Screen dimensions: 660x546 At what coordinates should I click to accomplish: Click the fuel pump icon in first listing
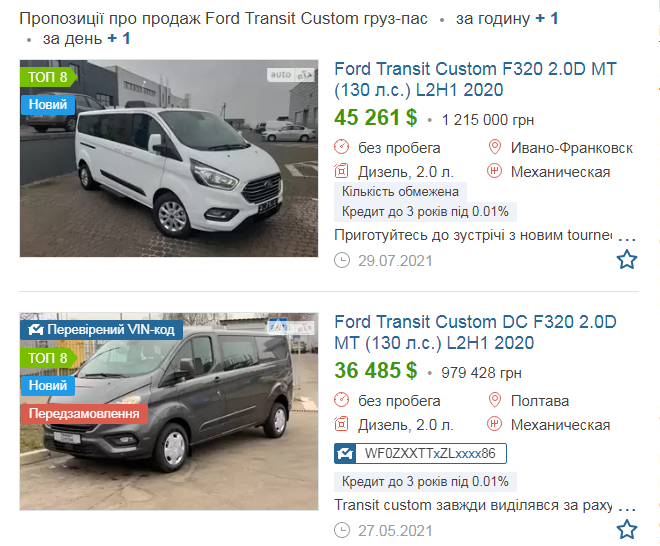pos(341,171)
